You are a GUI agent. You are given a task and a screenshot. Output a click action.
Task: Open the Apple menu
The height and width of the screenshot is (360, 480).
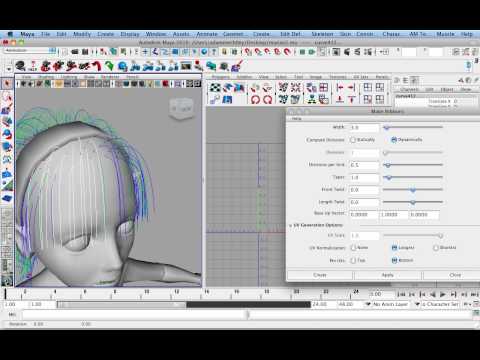[x=10, y=34]
